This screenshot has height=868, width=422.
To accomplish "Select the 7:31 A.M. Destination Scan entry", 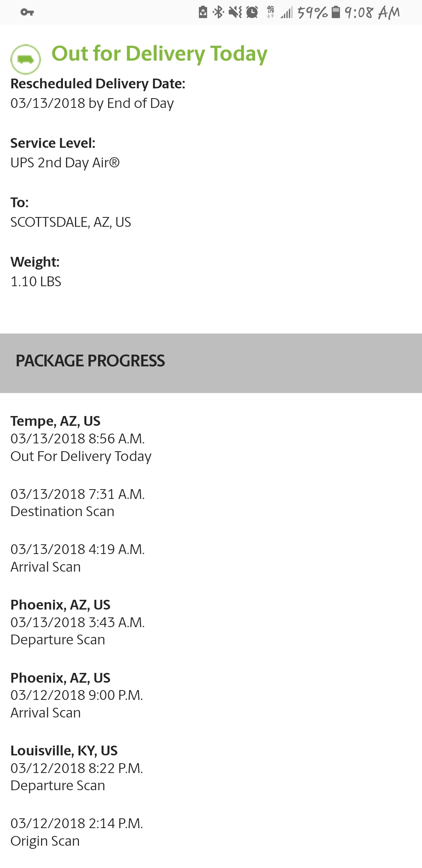I will (x=77, y=503).
